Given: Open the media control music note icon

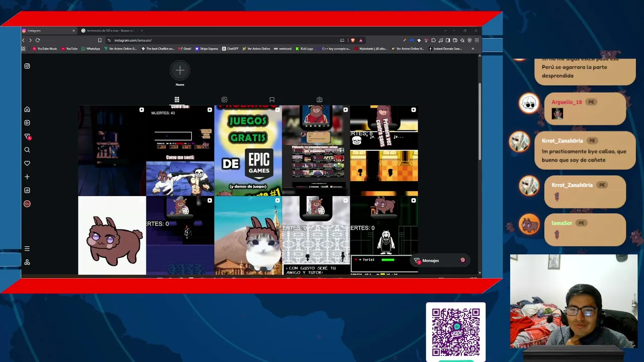Looking at the screenshot, I should click(x=441, y=40).
